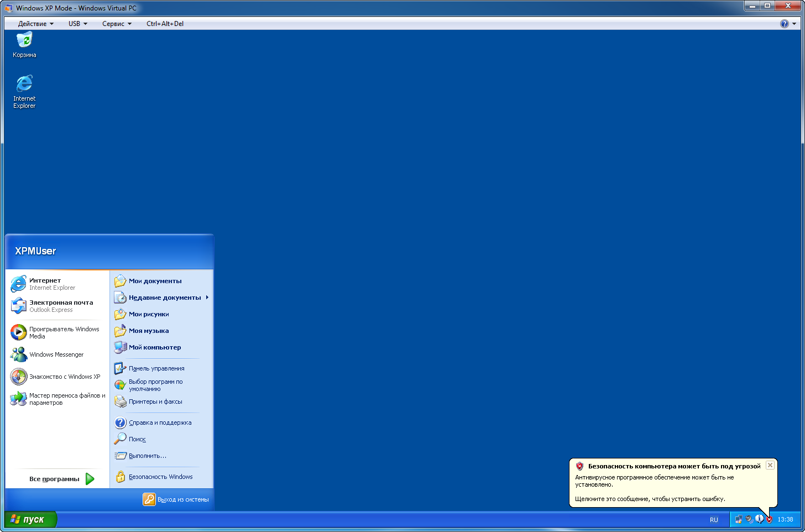Open Мои рисунки folder
The image size is (805, 532).
point(161,314)
